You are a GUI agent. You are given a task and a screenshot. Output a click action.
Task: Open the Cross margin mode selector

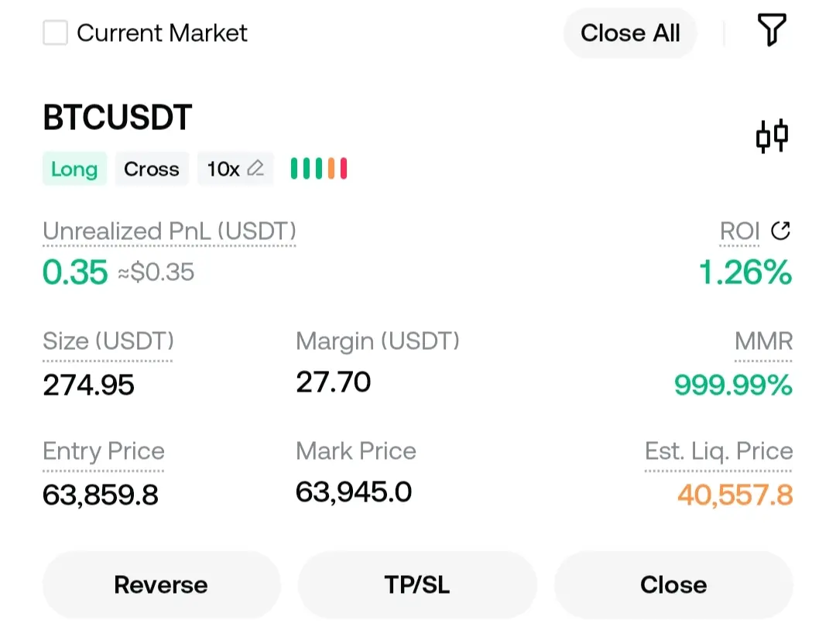152,169
